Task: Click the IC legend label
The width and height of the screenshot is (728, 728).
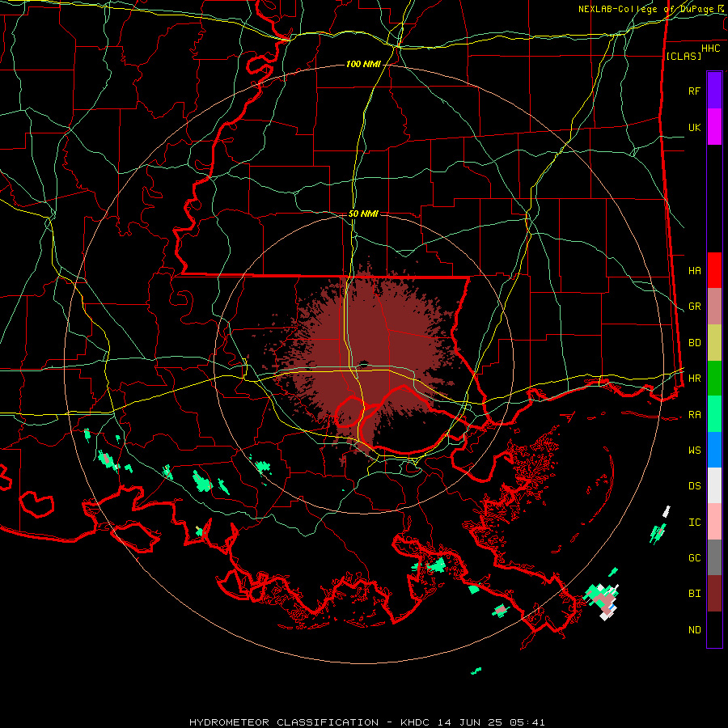Action: tap(694, 523)
